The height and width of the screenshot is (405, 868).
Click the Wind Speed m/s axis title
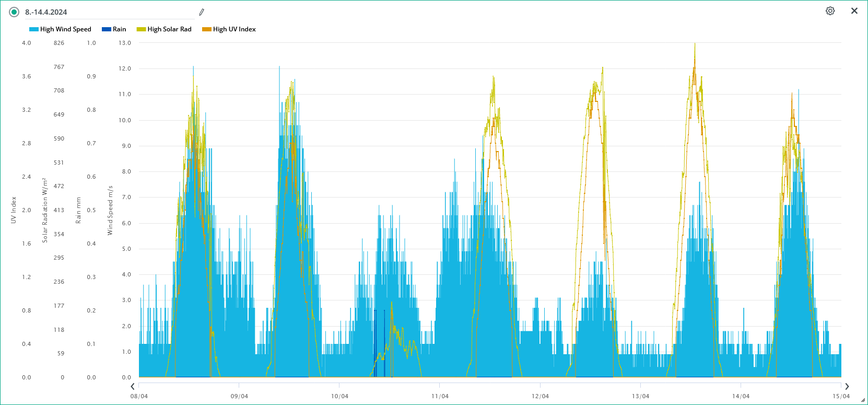[x=110, y=210]
